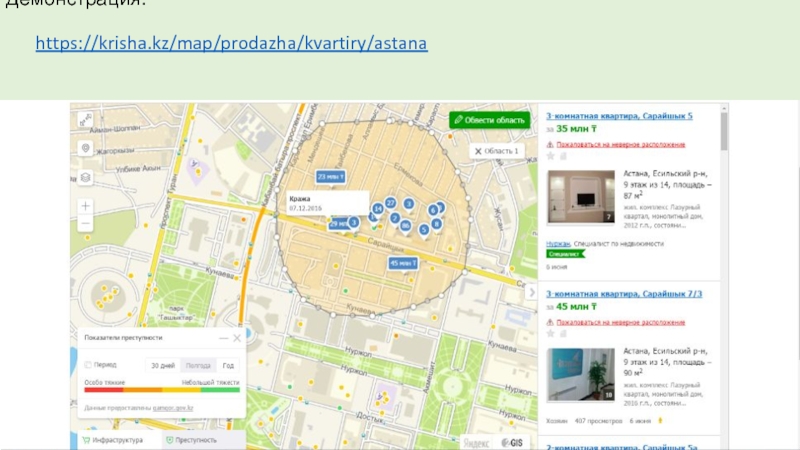Image resolution: width=800 pixels, height=450 pixels.
Task: Collapse the listings panel with right chevron
Action: pyautogui.click(x=532, y=292)
